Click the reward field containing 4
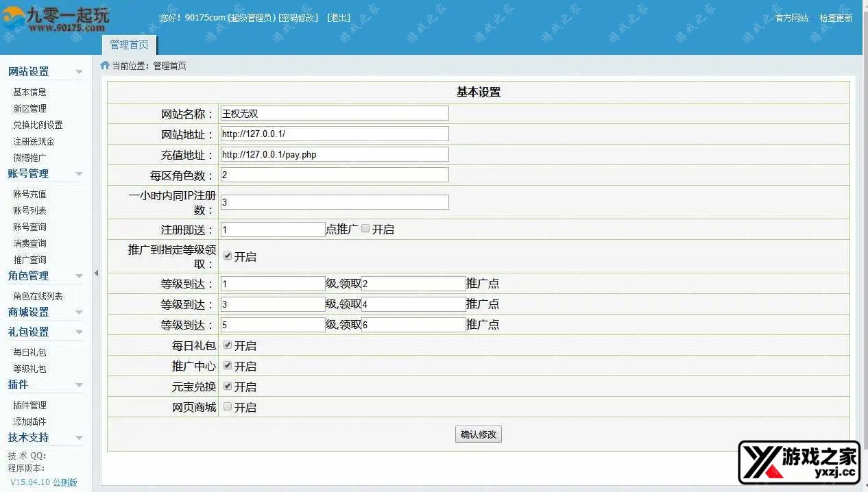The width and height of the screenshot is (868, 492). click(x=413, y=304)
